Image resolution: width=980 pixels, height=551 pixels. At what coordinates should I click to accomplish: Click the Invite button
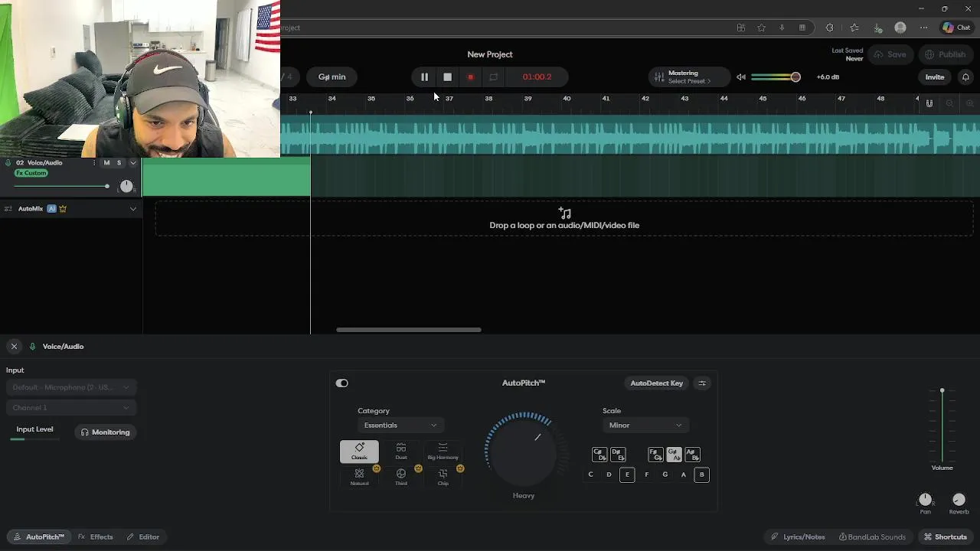click(x=935, y=77)
